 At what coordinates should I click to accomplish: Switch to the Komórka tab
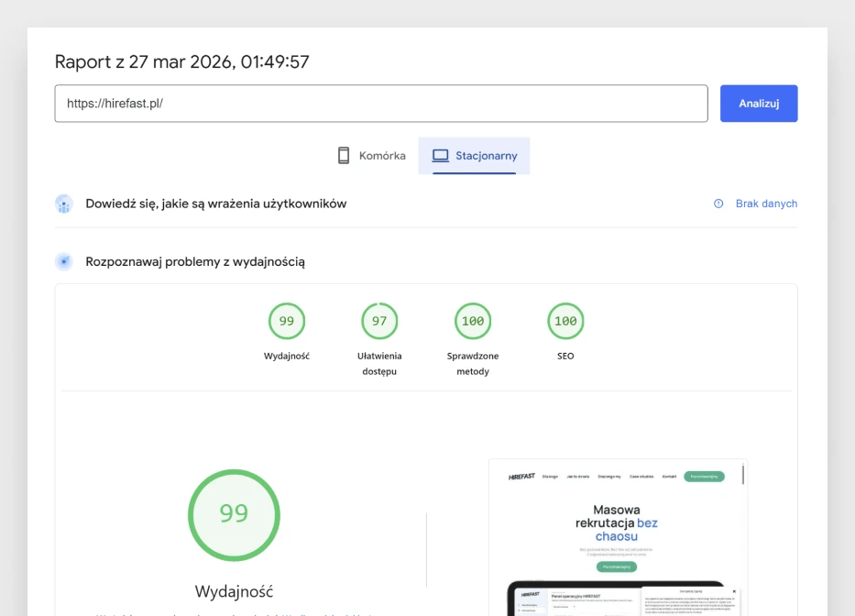pyautogui.click(x=371, y=156)
